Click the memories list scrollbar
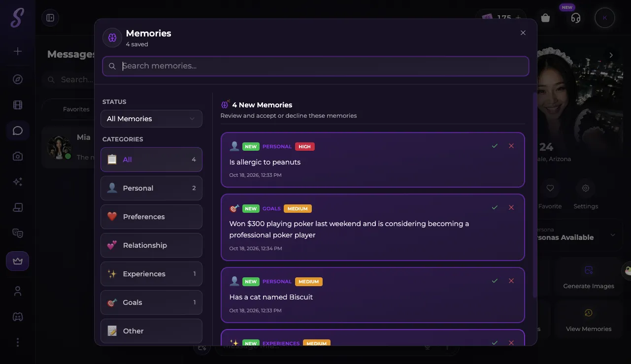Viewport: 631px width, 364px height. pos(535,195)
